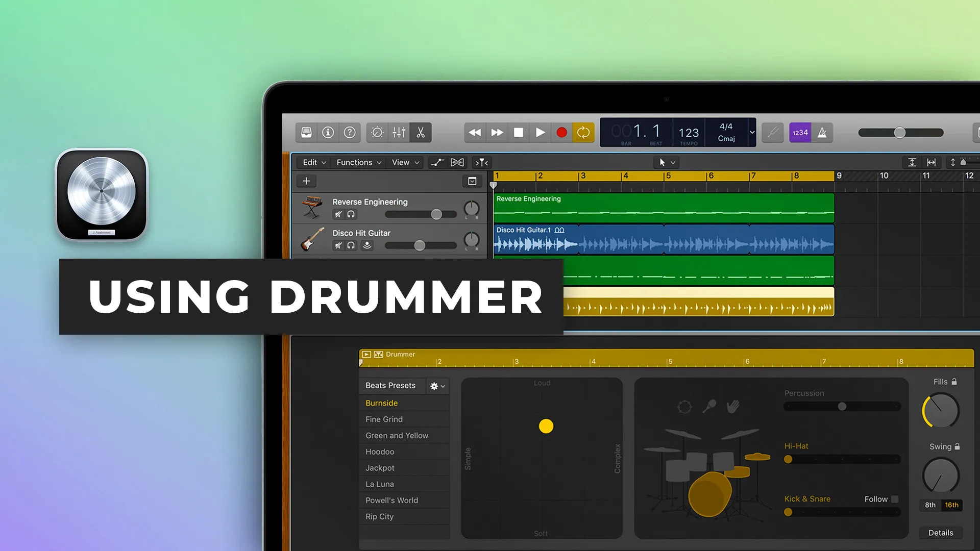Adjust Reverse Engineering track volume slider
The height and width of the screenshot is (551, 980).
click(x=421, y=214)
